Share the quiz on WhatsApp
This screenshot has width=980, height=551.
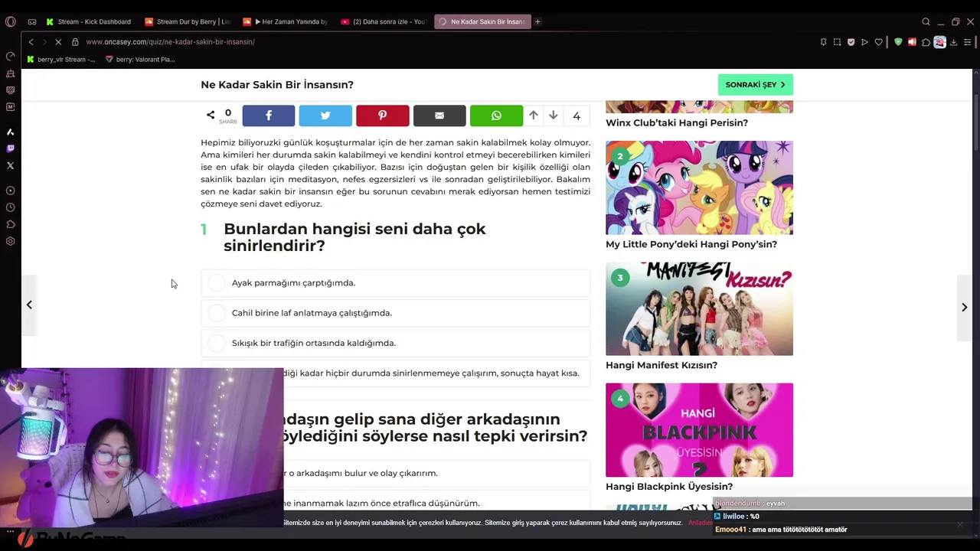coord(496,116)
